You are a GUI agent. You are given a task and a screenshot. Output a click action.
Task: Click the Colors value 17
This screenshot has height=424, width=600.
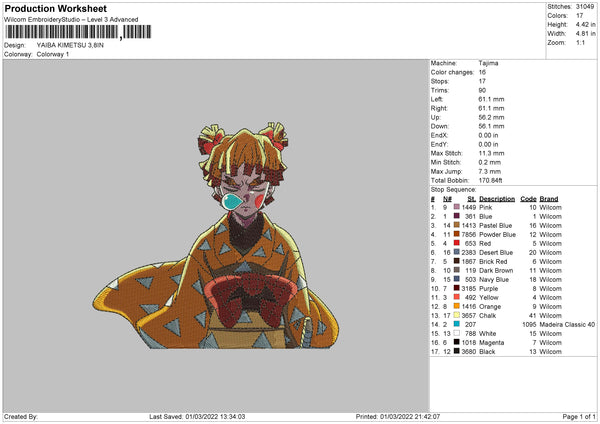[x=579, y=16]
